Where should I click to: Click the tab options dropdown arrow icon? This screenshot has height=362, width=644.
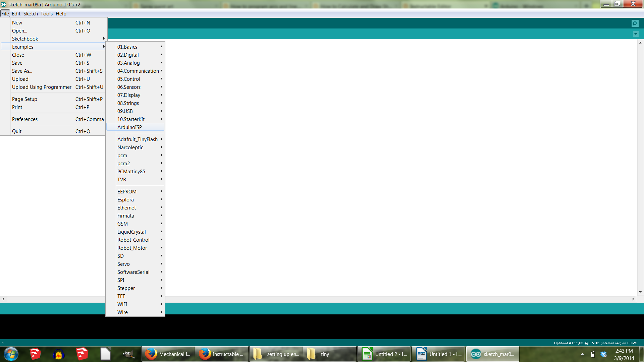pos(636,34)
